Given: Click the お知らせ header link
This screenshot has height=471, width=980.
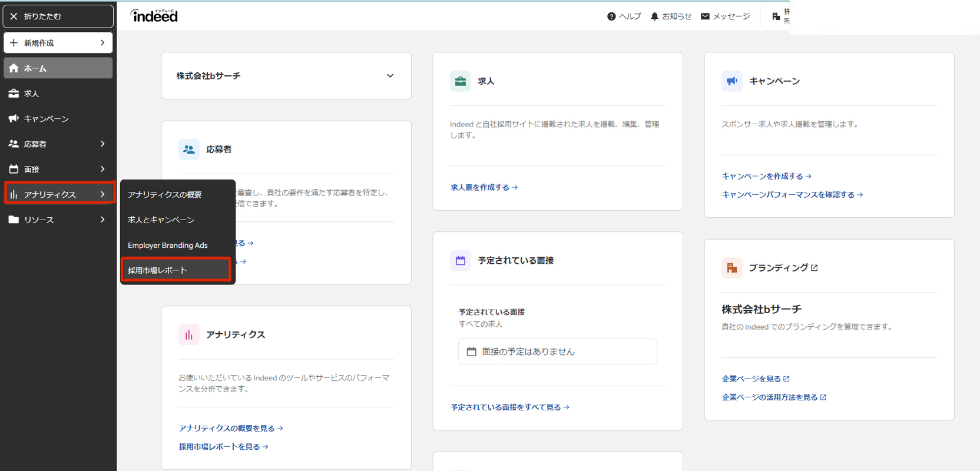Looking at the screenshot, I should tap(671, 16).
